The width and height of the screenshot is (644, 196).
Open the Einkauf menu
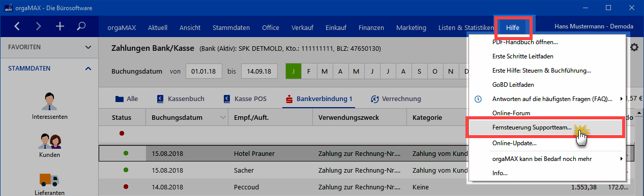click(x=336, y=27)
